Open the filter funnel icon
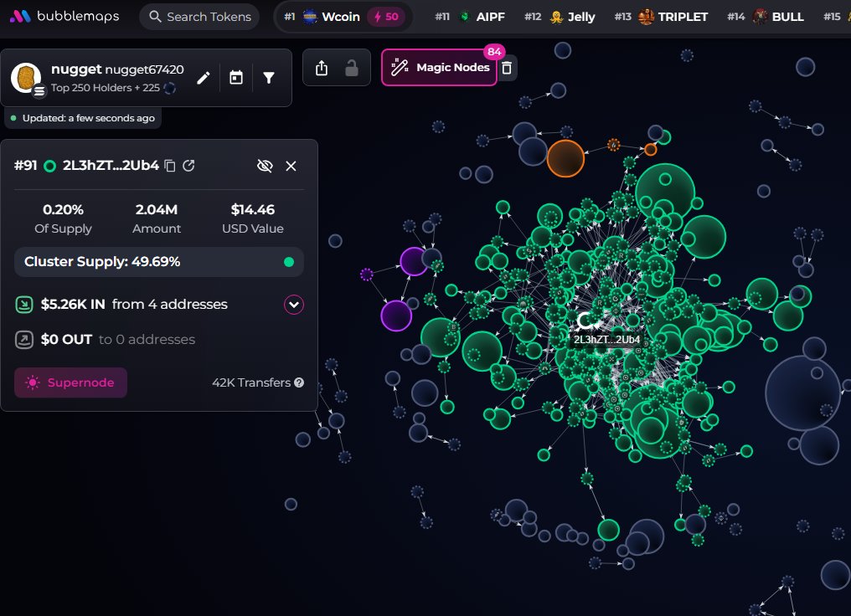Screen dimensions: 851x616 pyautogui.click(x=269, y=78)
